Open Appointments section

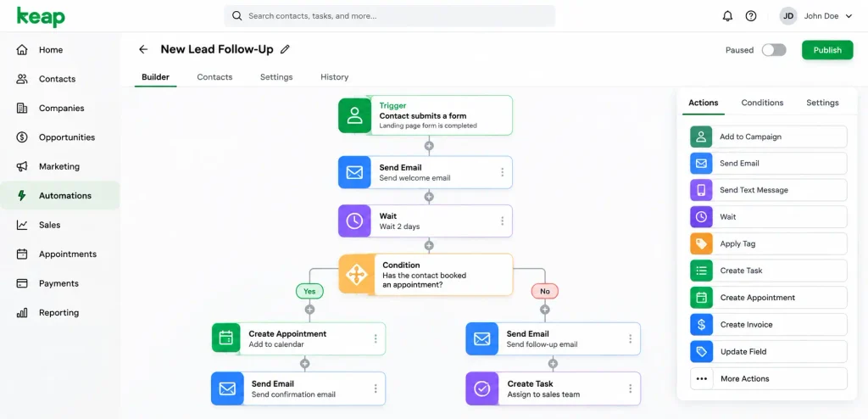[60, 254]
